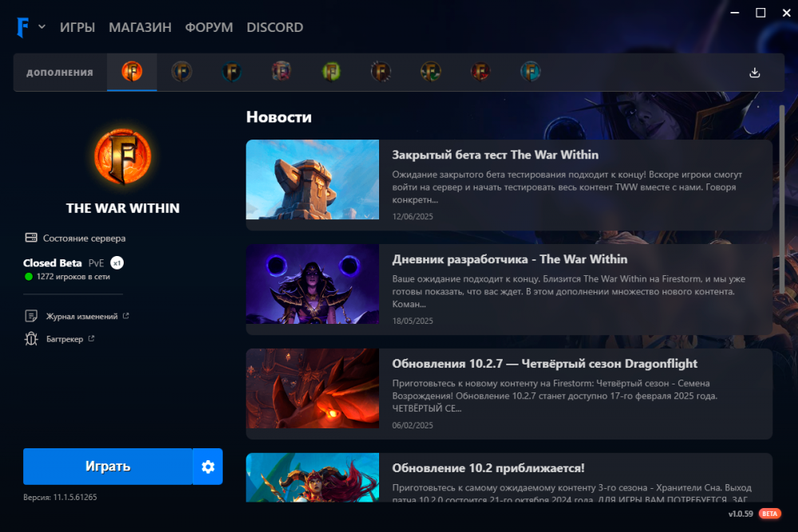Click the x1 rate badge

(117, 263)
